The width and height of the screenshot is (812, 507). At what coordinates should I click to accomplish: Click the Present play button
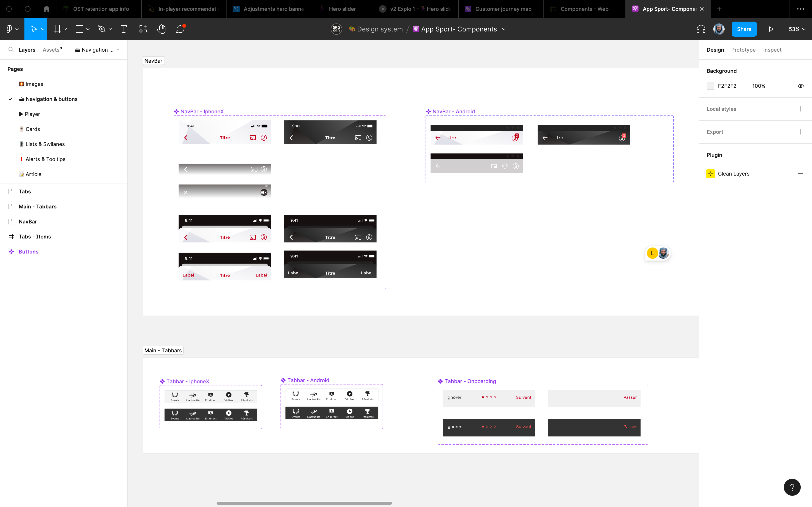(771, 29)
